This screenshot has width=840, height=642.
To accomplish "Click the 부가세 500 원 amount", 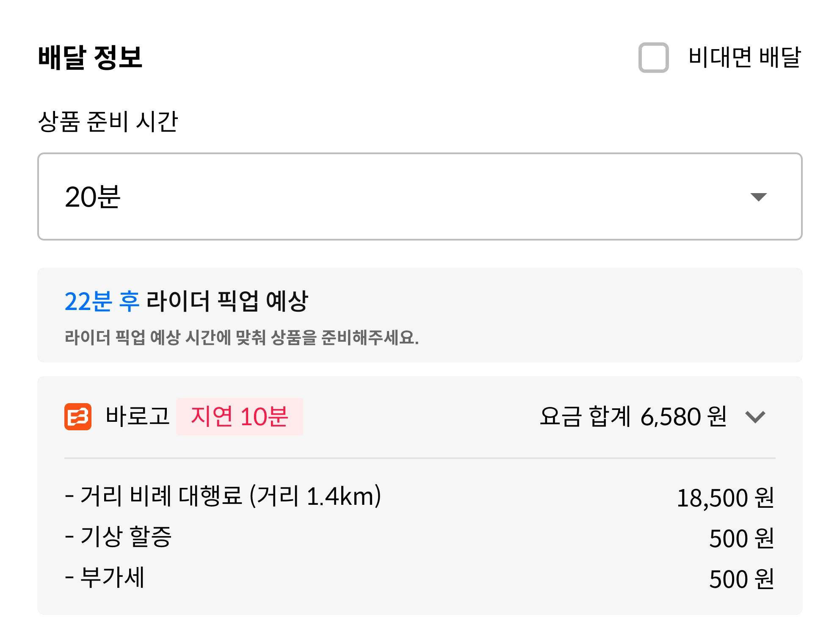I will (x=741, y=579).
